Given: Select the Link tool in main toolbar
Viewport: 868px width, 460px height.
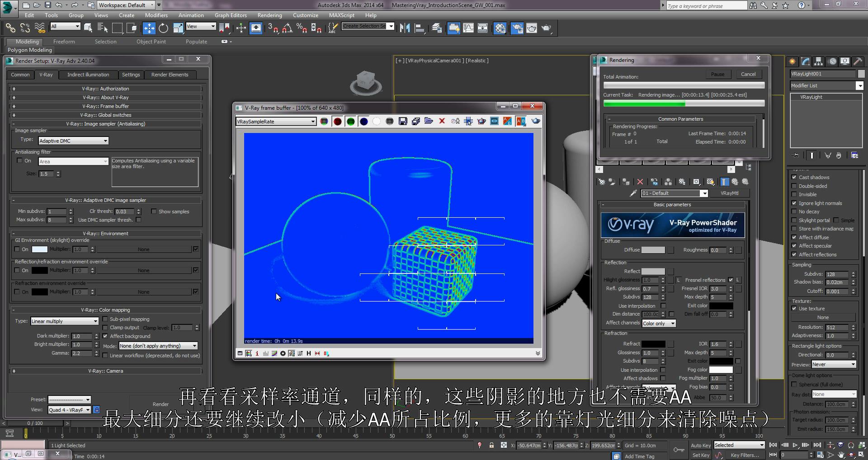Looking at the screenshot, I should [x=10, y=28].
